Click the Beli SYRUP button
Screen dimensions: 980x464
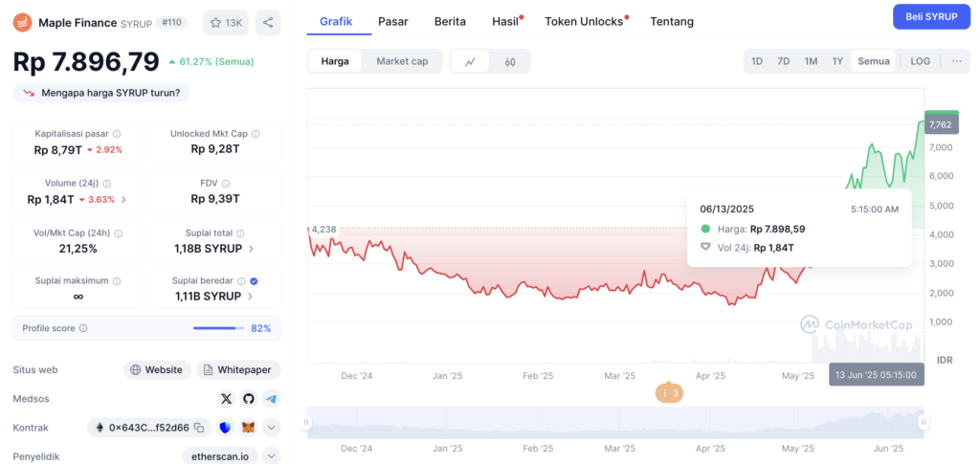(931, 17)
